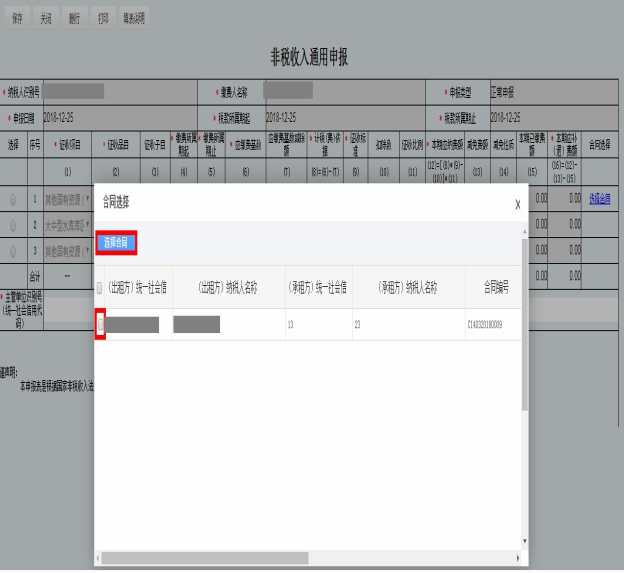624x573 pixels.
Task: Click the (出租方) 统一社会信 column header
Action: (138, 287)
